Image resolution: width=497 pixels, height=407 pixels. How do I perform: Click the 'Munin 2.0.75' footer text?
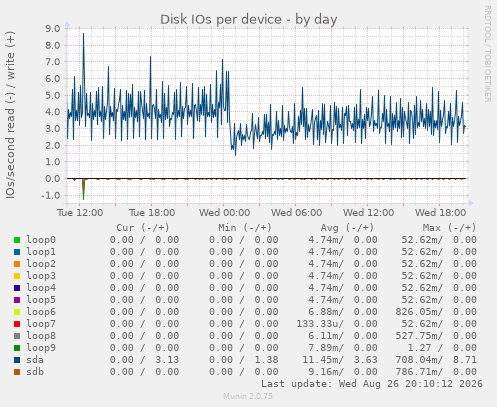[248, 396]
